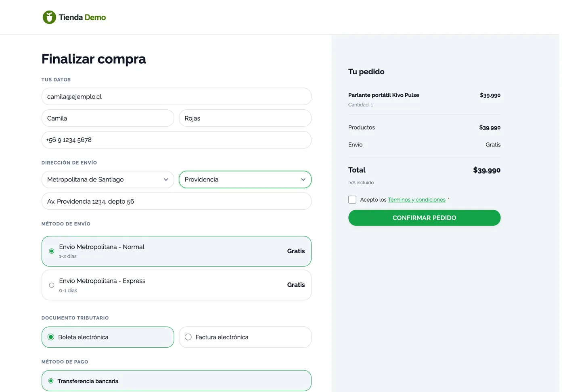Click the 1-2 días delivery time text
This screenshot has width=565, height=392.
(68, 256)
